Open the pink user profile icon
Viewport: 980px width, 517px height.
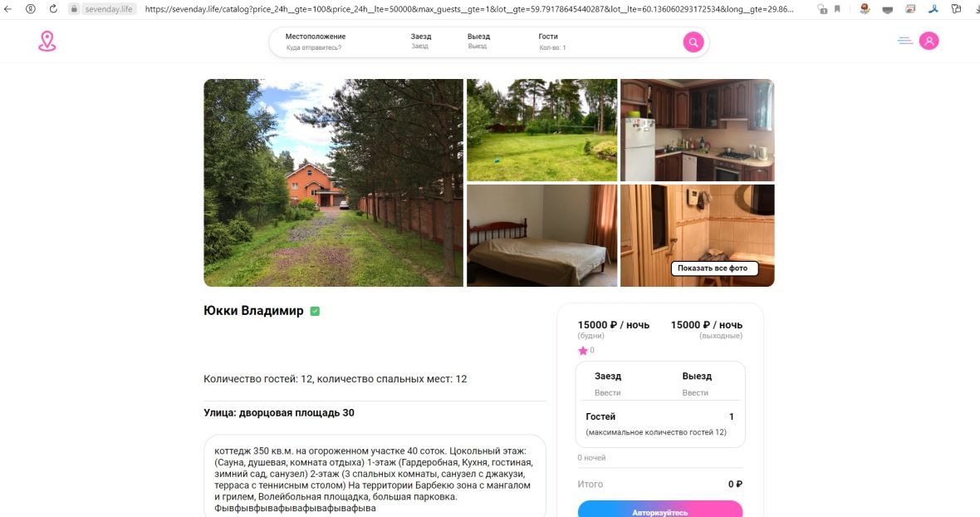(929, 41)
